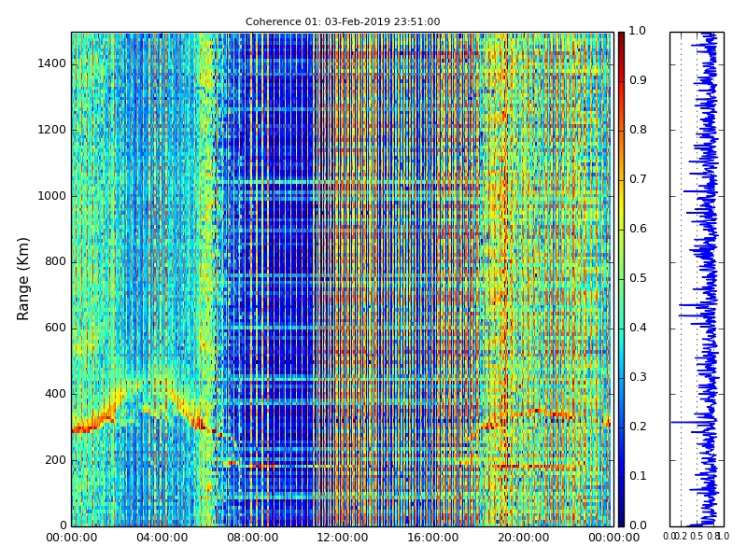Click the colorbar 0.4 label
The width and height of the screenshot is (747, 560).
click(x=638, y=328)
